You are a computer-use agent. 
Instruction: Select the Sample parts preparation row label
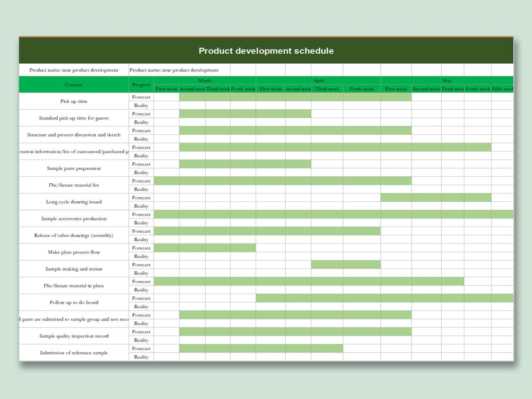[x=74, y=168]
